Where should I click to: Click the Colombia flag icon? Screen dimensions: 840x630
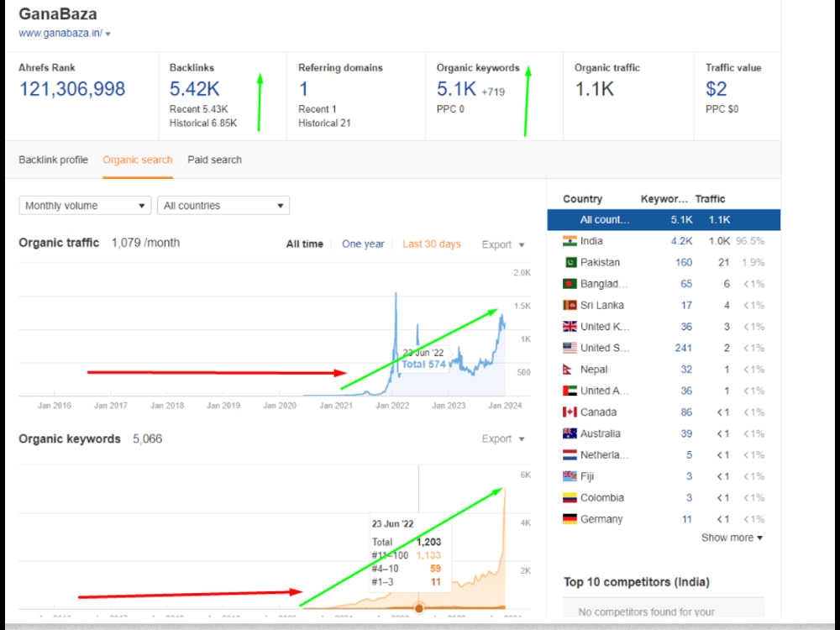point(570,497)
